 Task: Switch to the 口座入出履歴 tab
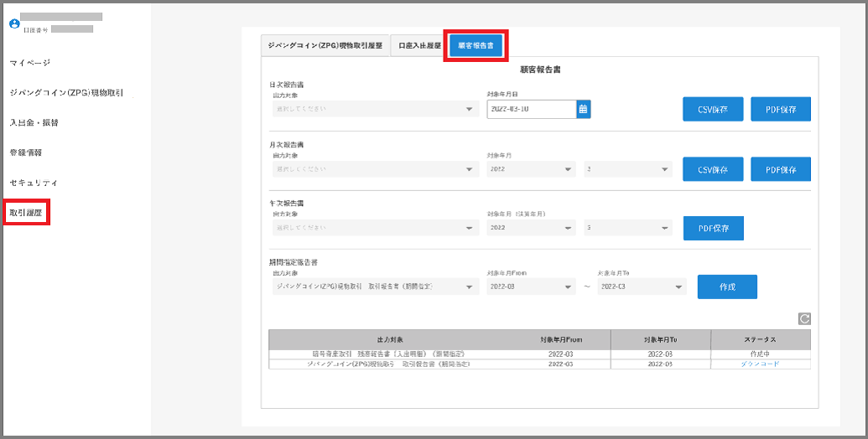click(x=418, y=45)
